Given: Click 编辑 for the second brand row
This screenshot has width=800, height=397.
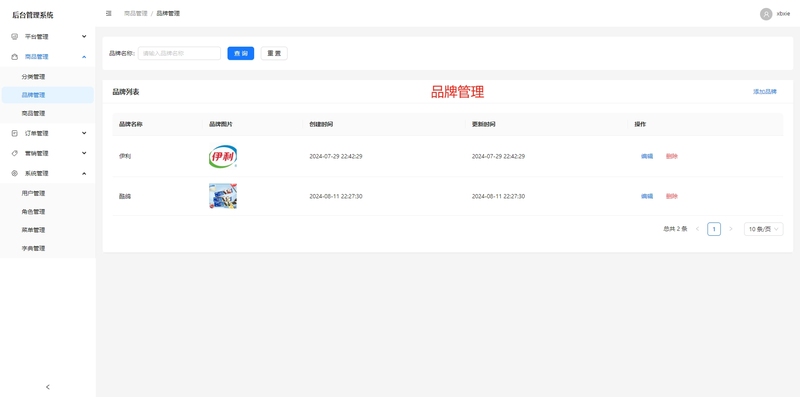Looking at the screenshot, I should point(647,196).
